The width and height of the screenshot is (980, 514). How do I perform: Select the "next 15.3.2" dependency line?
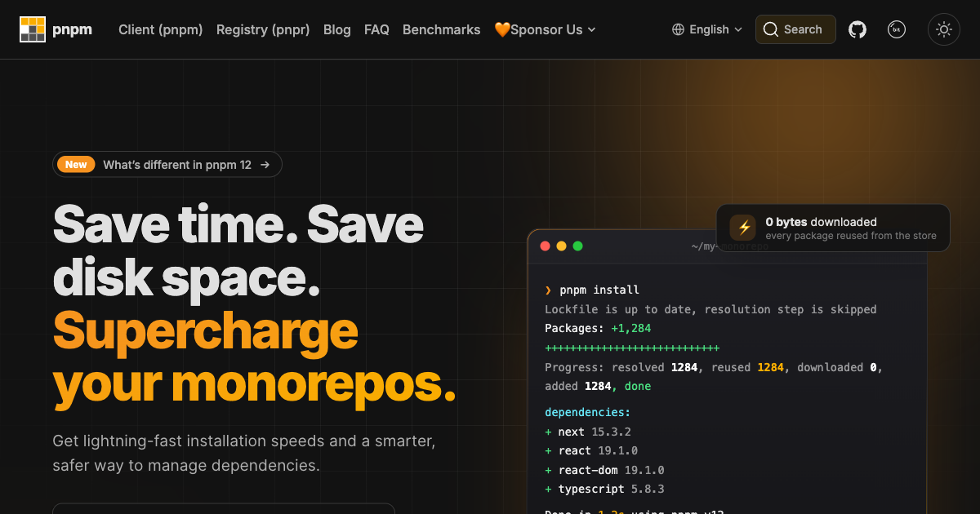pyautogui.click(x=588, y=432)
